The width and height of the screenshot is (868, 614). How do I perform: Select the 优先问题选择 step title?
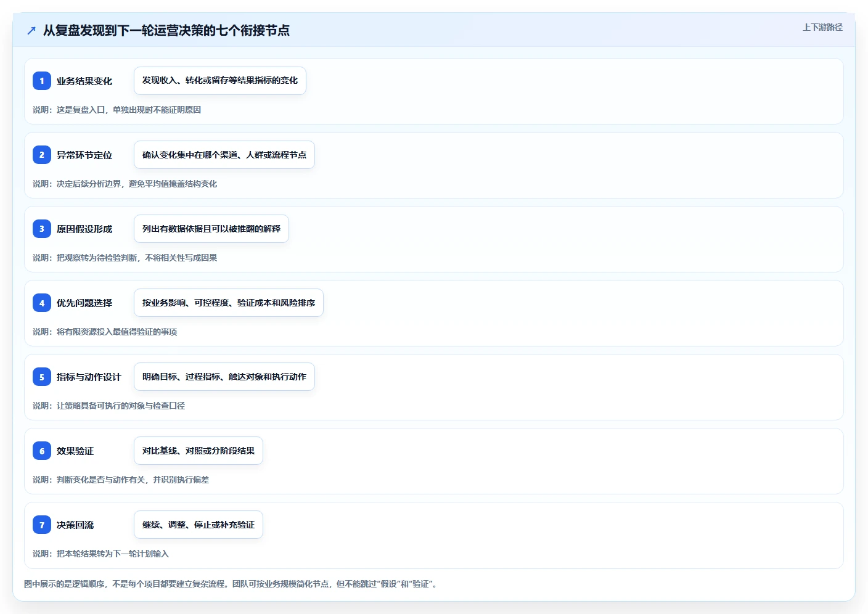(84, 303)
